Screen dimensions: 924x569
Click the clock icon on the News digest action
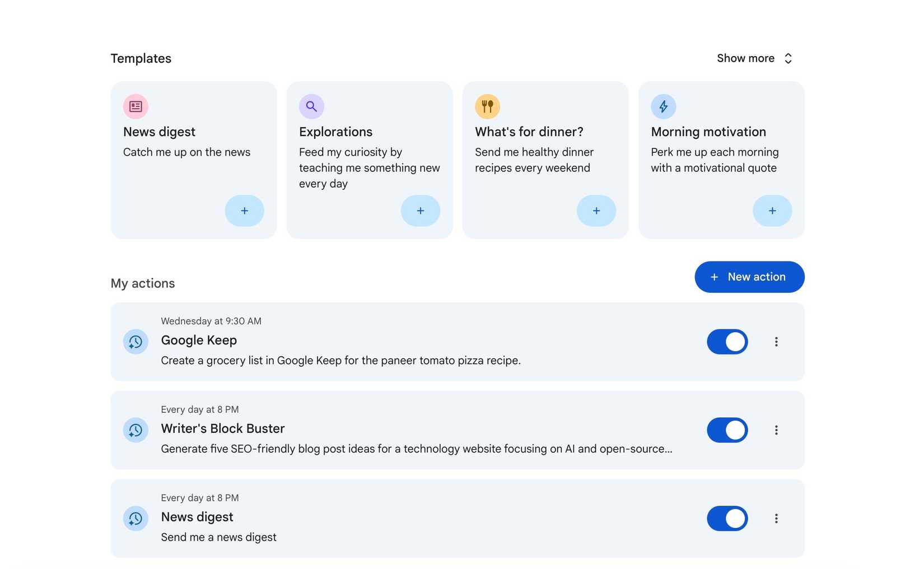pyautogui.click(x=136, y=519)
